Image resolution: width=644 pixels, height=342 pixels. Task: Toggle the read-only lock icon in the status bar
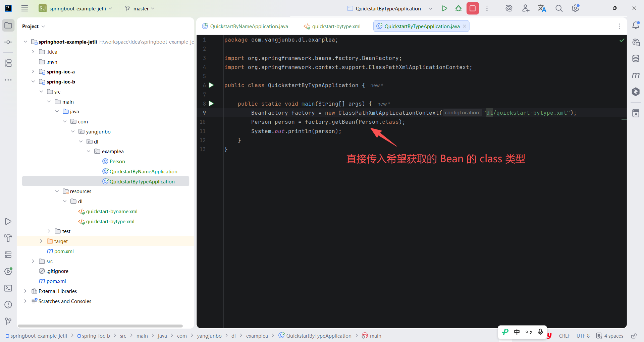pos(634,336)
